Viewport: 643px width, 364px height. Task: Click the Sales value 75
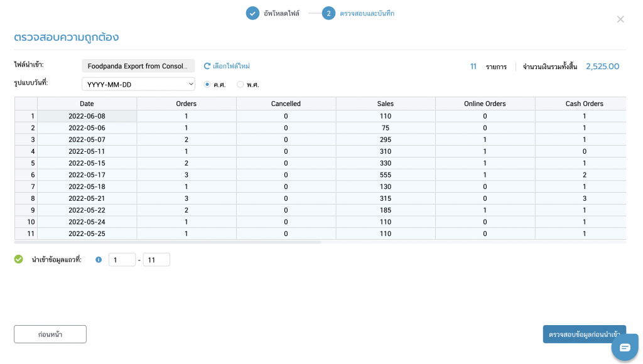(x=386, y=128)
